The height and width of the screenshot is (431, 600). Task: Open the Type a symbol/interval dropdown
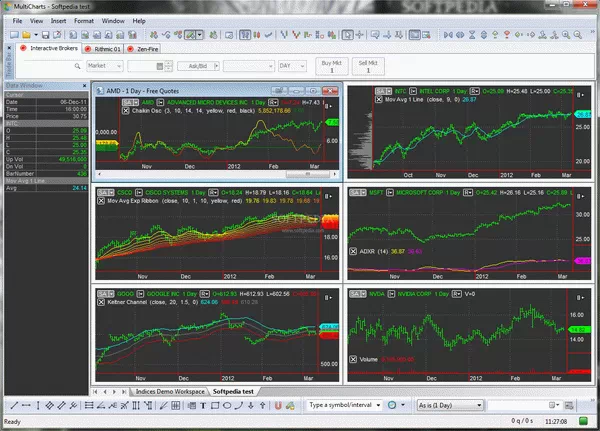pyautogui.click(x=378, y=405)
